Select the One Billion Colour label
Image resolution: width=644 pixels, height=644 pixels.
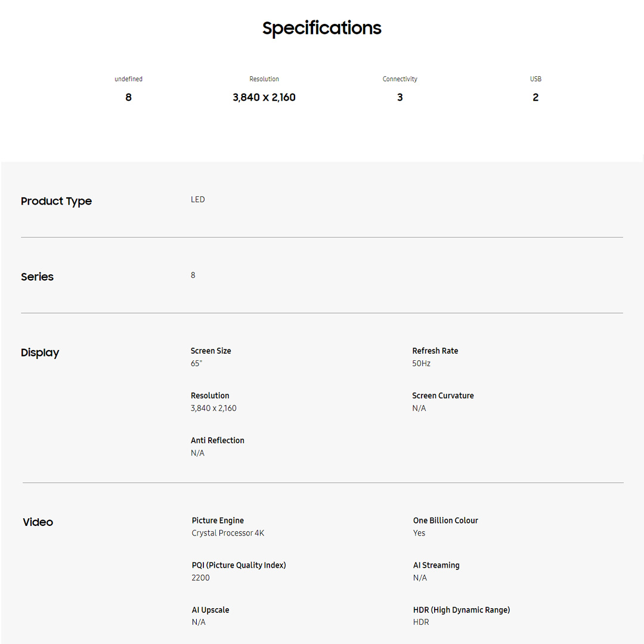click(445, 521)
